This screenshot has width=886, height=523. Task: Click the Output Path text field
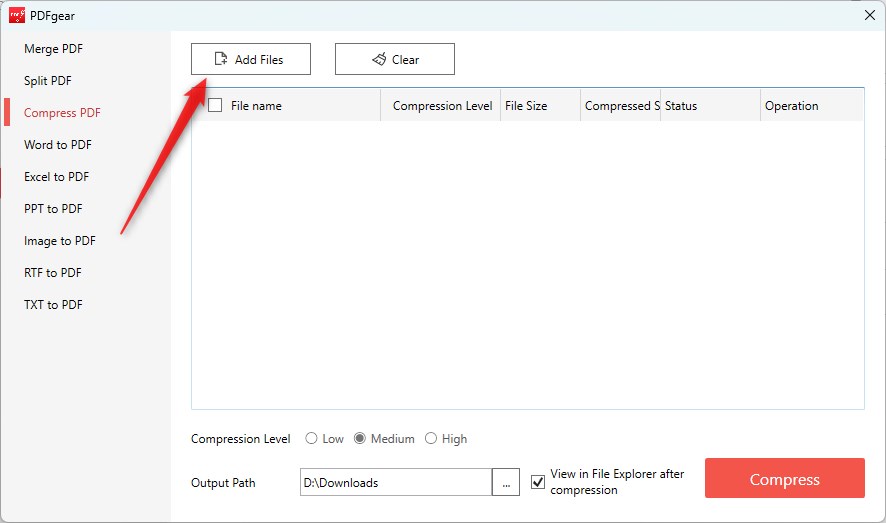coord(396,482)
